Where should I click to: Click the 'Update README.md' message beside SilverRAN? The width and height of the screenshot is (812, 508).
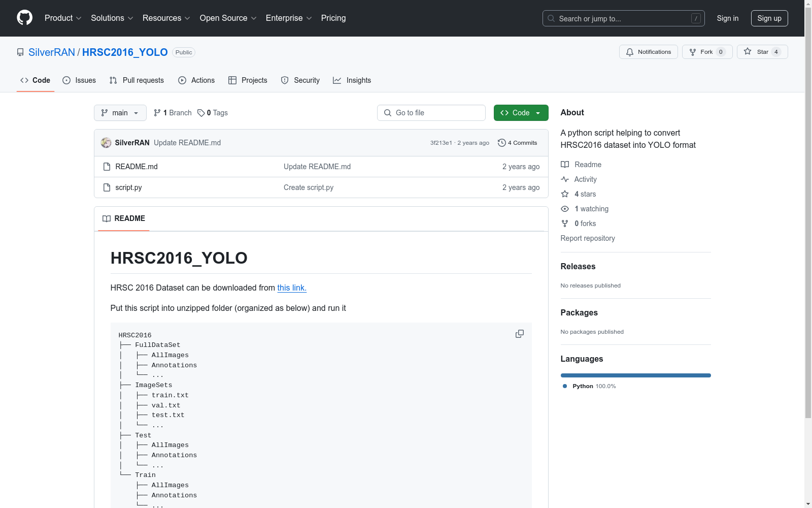coord(187,143)
